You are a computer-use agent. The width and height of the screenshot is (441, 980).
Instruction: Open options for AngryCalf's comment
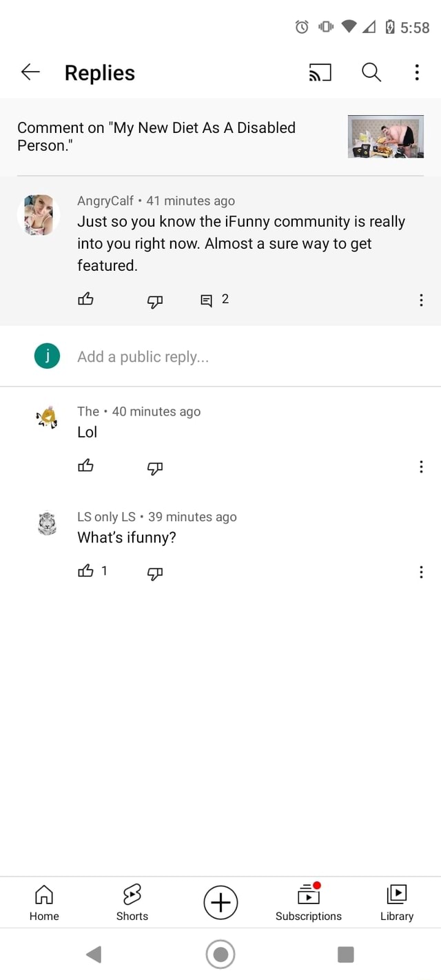[x=421, y=299]
